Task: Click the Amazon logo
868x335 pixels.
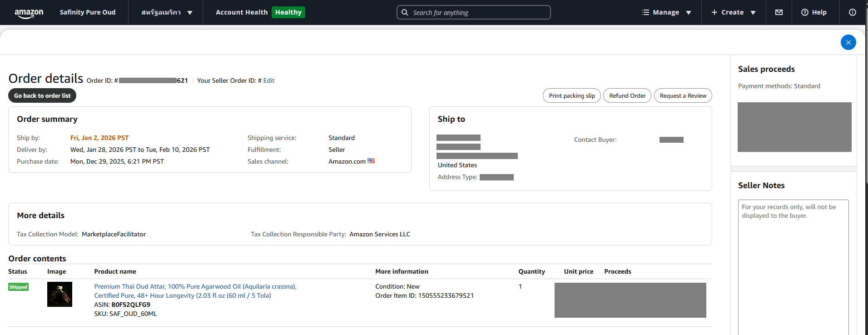Action: click(29, 13)
